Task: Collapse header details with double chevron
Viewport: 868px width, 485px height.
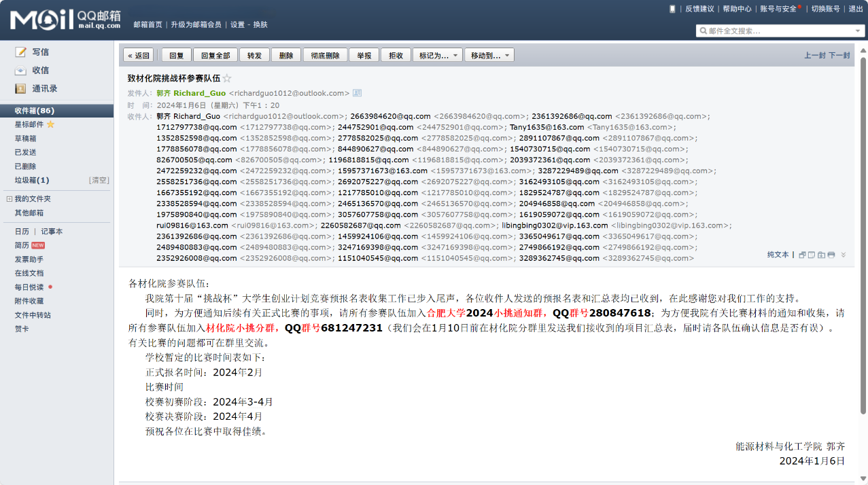Action: (844, 255)
